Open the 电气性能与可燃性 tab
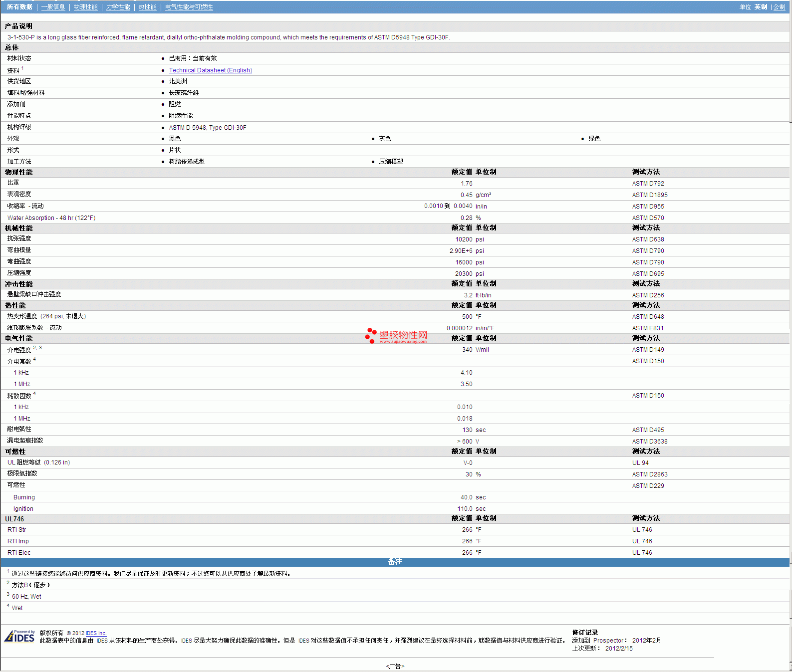The width and height of the screenshot is (792, 672). click(189, 7)
